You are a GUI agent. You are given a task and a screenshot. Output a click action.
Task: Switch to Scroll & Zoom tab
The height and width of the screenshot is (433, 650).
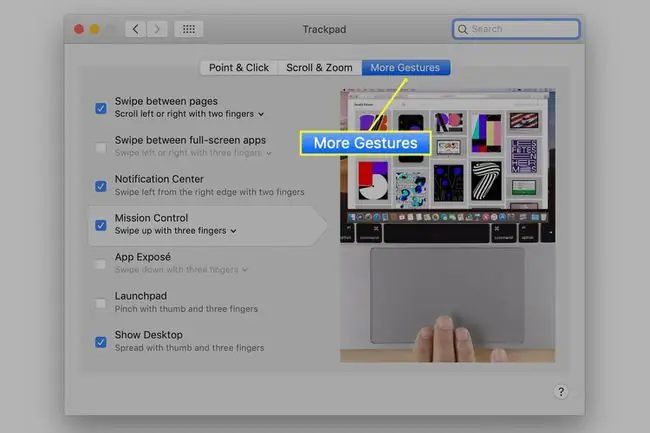pos(319,68)
